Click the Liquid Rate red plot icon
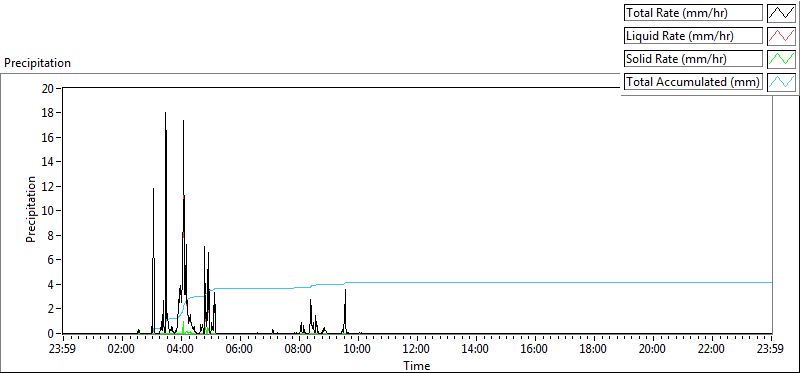The width and height of the screenshot is (800, 373). (781, 36)
